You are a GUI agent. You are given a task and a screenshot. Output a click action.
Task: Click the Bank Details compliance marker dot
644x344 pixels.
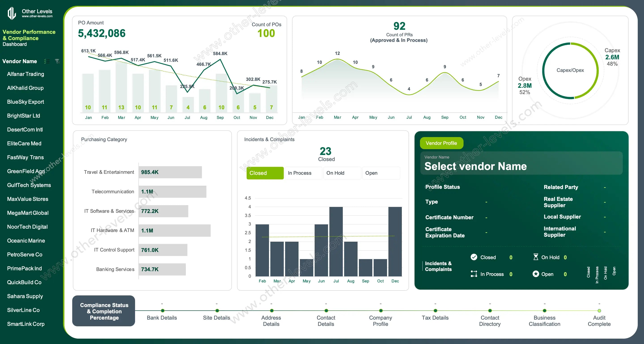(163, 311)
